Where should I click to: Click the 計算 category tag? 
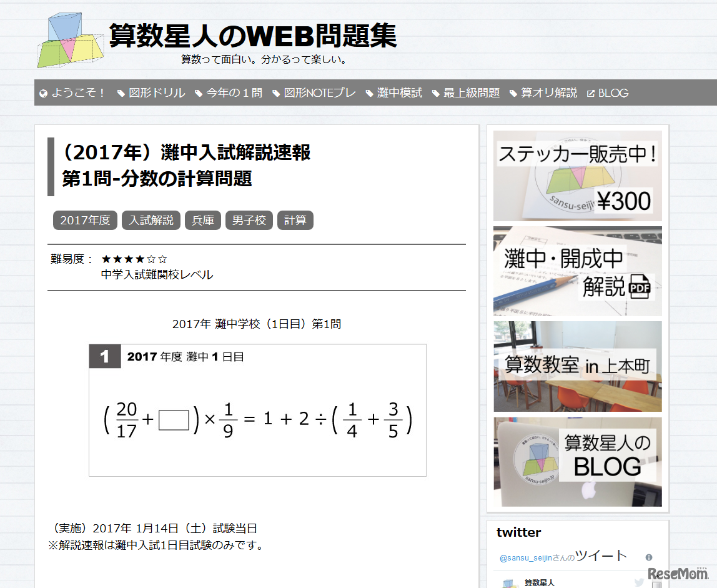(x=295, y=220)
